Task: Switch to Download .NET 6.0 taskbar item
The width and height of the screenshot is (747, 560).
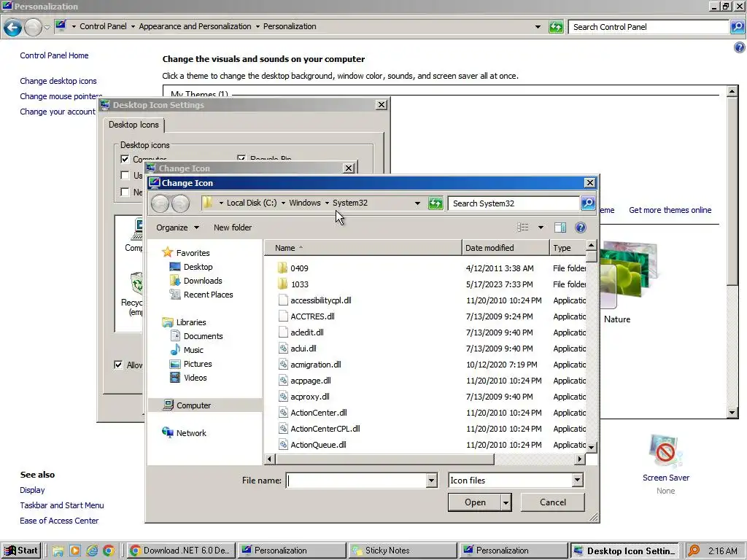Action: coord(181,551)
